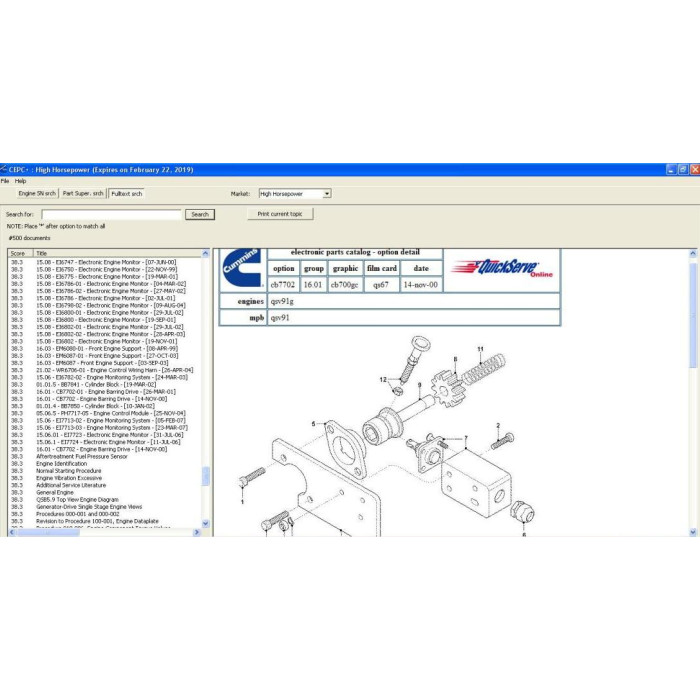Click results list scroll left arrow
This screenshot has height=700, width=700.
[12, 532]
